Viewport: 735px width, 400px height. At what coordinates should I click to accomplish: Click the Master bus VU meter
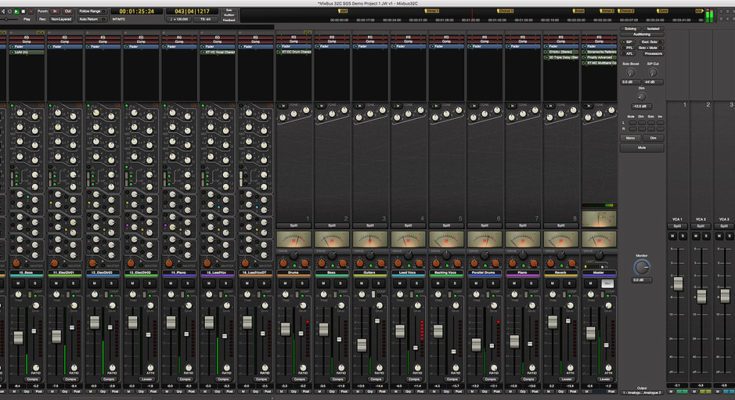[x=599, y=240]
